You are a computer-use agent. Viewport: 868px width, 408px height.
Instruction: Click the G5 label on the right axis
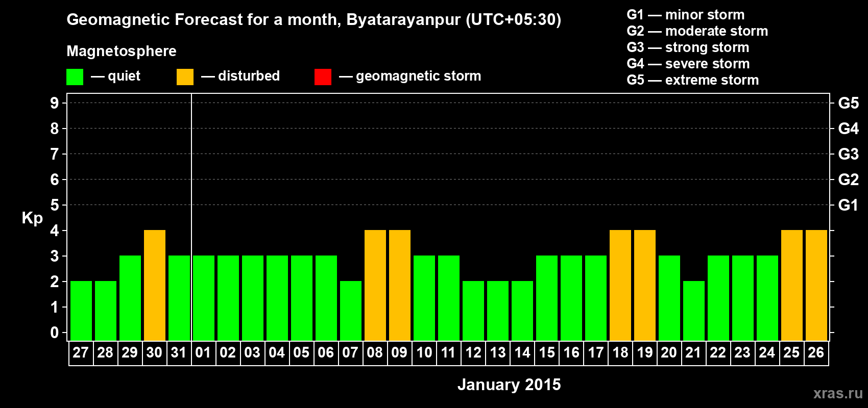tap(849, 103)
